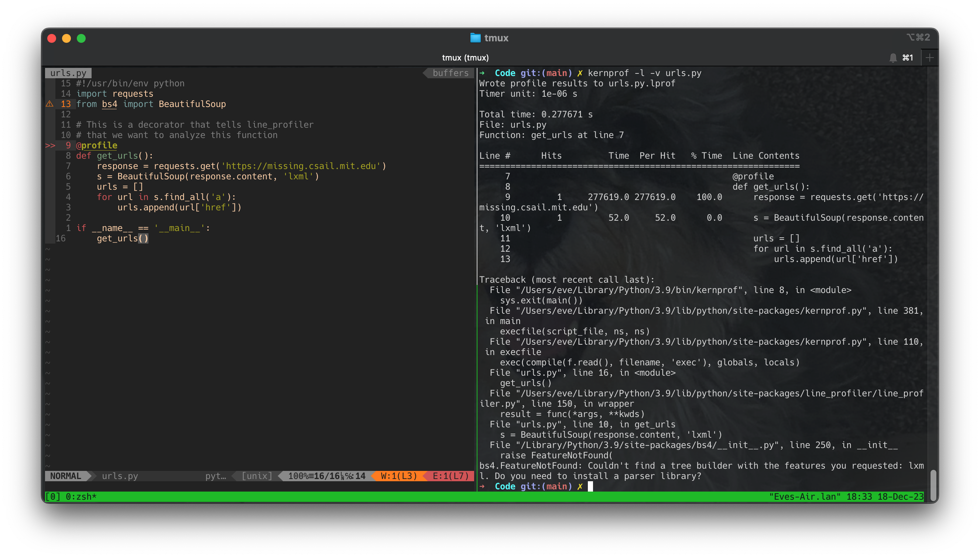Click the warning triangle beside line 13
980x558 pixels.
click(49, 104)
